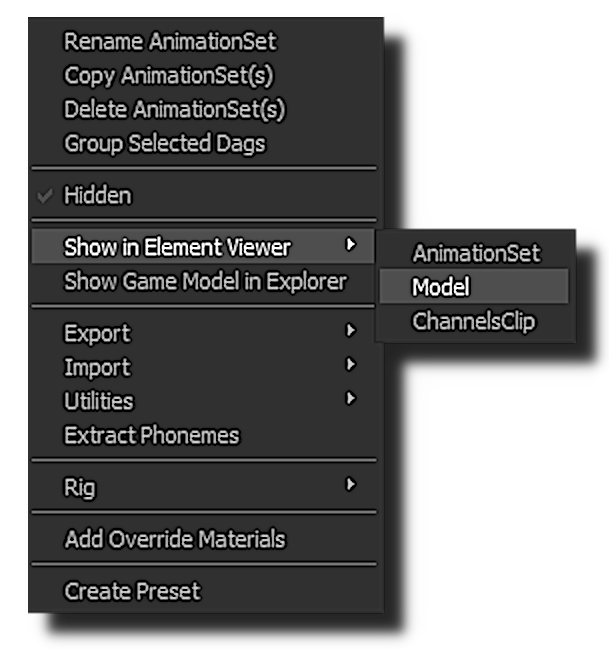Open the Utilities submenu

(x=99, y=402)
